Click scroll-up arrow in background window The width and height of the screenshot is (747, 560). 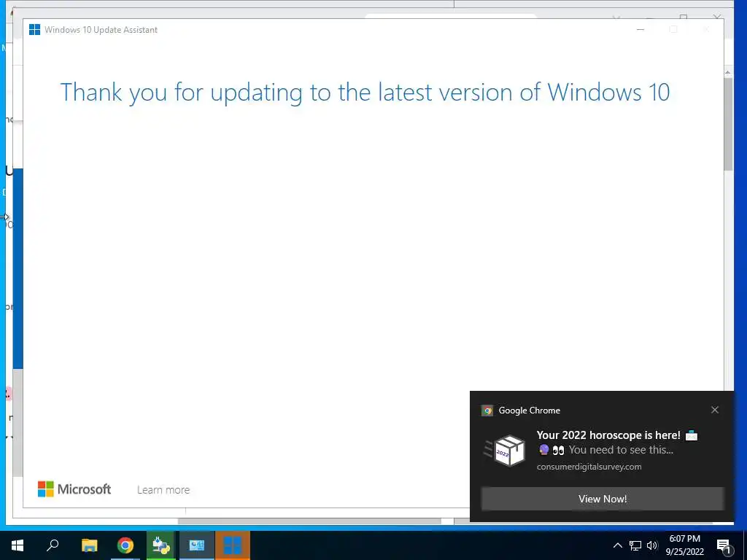[728, 72]
